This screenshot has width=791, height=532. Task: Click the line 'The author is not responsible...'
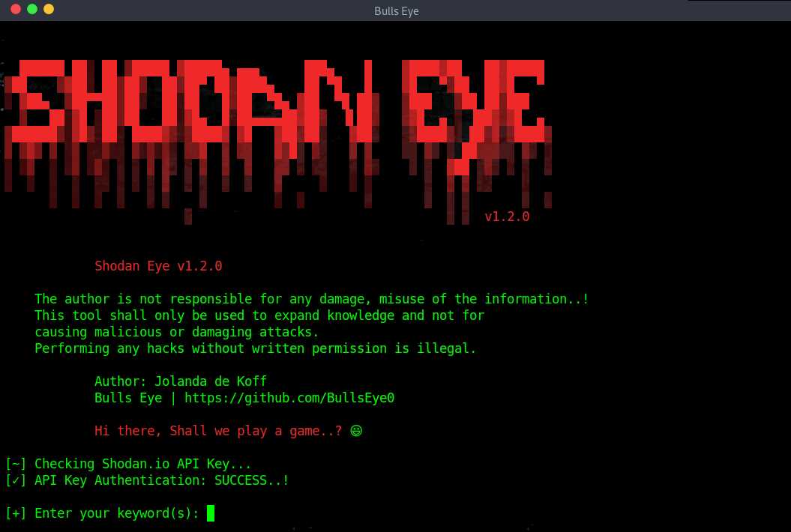point(311,299)
